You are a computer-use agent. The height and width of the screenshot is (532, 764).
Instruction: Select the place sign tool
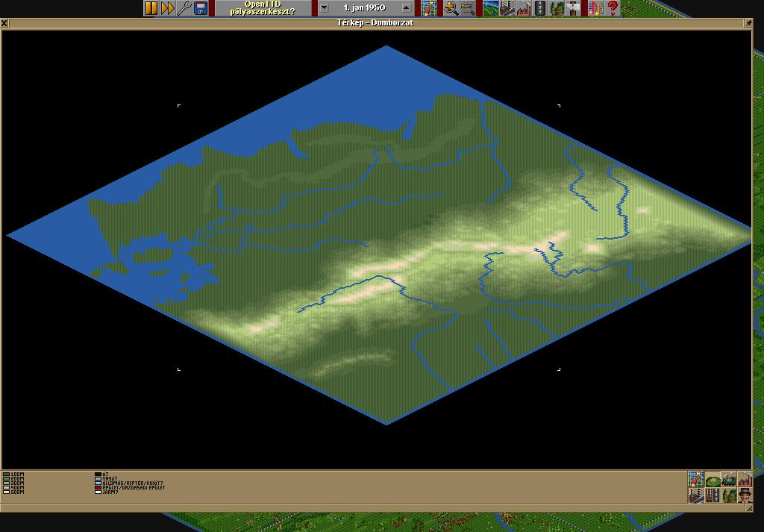click(573, 7)
